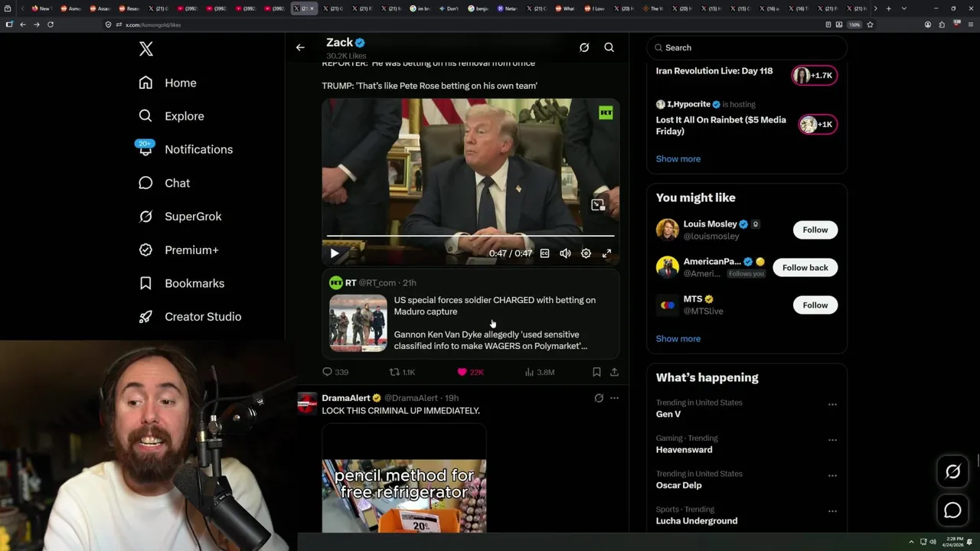The height and width of the screenshot is (551, 980).
Task: Open more options on DramaAlert post
Action: [x=614, y=398]
